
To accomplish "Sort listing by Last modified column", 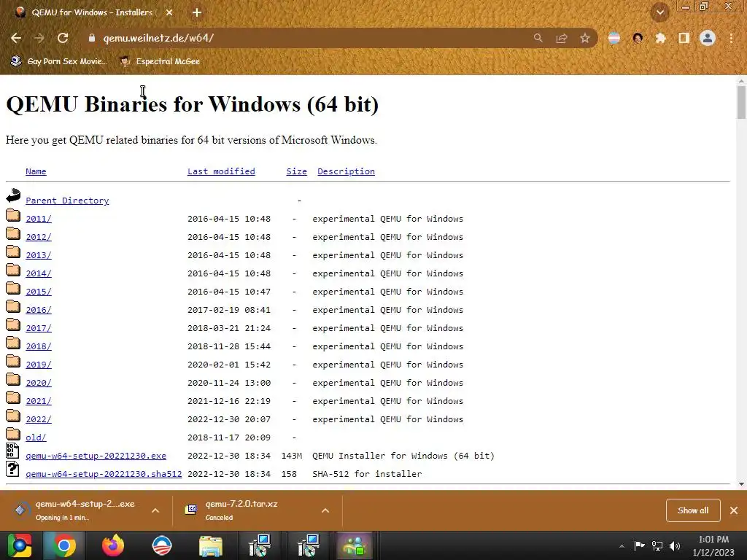I will coord(221,171).
